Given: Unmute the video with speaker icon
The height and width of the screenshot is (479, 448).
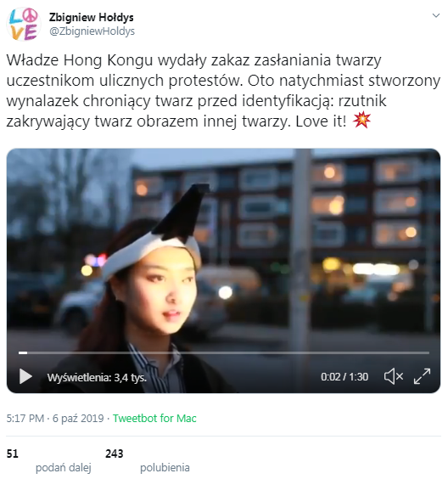Looking at the screenshot, I should pos(394,376).
